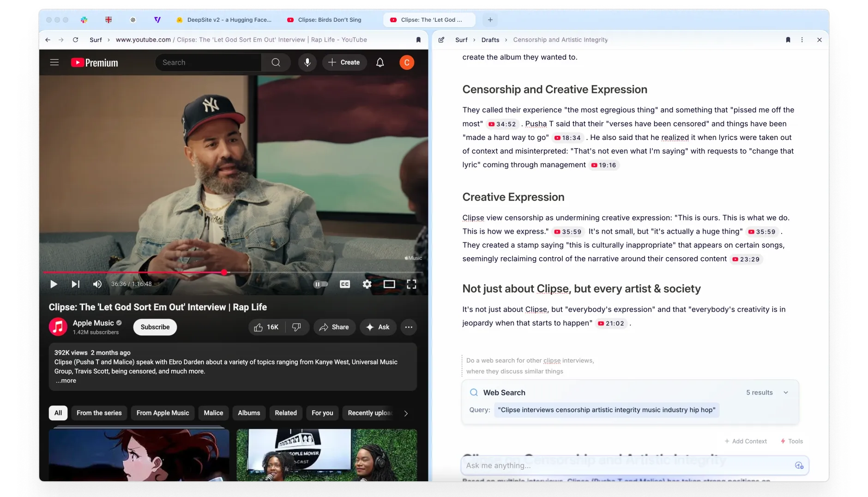Open the Slack pinned tab
The width and height of the screenshot is (868, 497).
click(x=84, y=20)
